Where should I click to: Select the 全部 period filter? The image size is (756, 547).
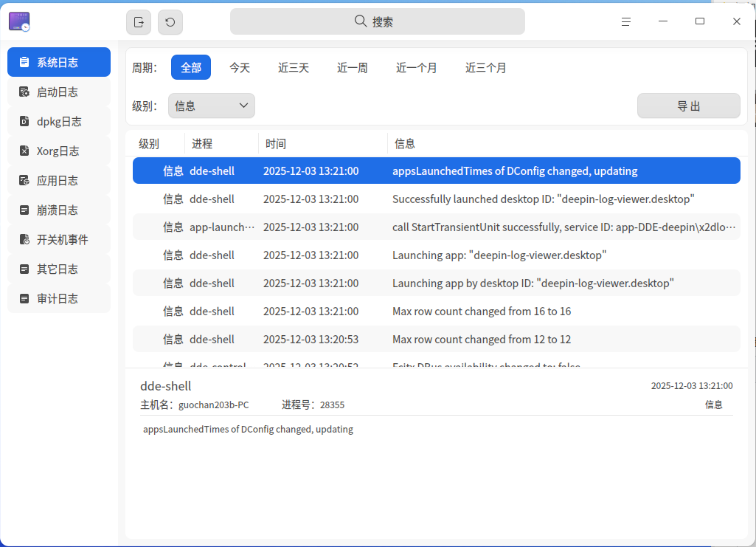[191, 67]
